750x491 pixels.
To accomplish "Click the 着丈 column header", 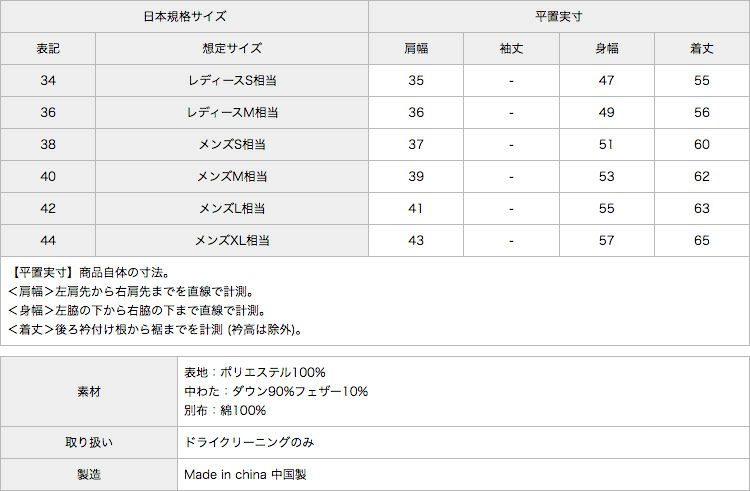I will click(701, 48).
